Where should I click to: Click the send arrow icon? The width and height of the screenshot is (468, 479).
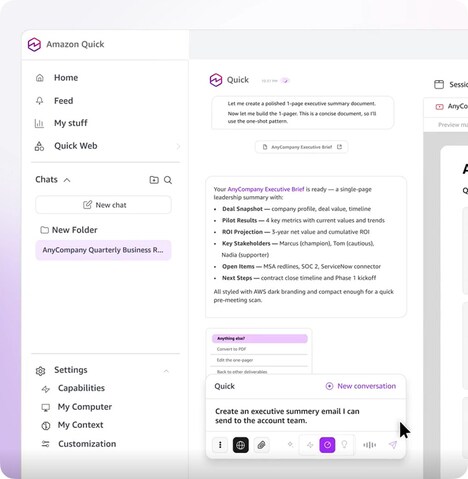(x=393, y=445)
